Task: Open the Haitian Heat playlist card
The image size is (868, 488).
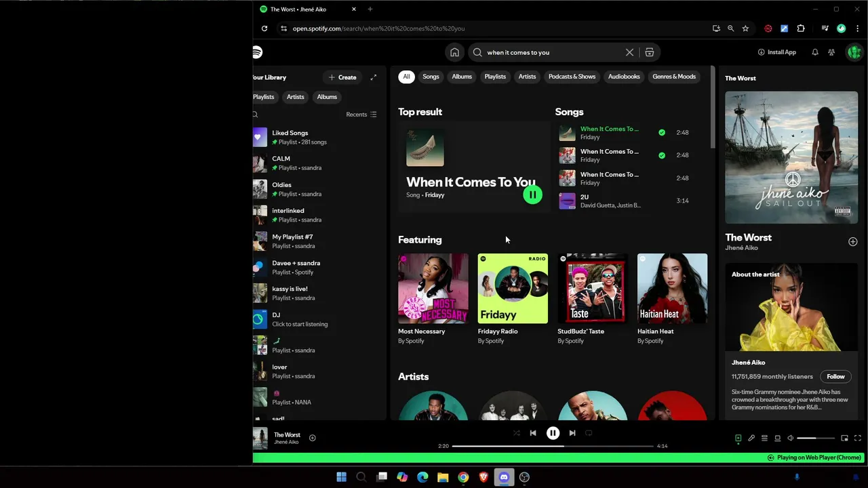Action: coord(672,299)
